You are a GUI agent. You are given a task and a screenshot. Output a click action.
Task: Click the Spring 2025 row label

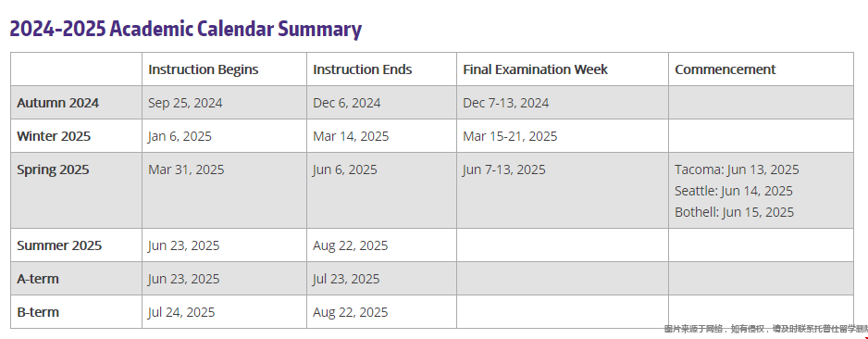53,169
